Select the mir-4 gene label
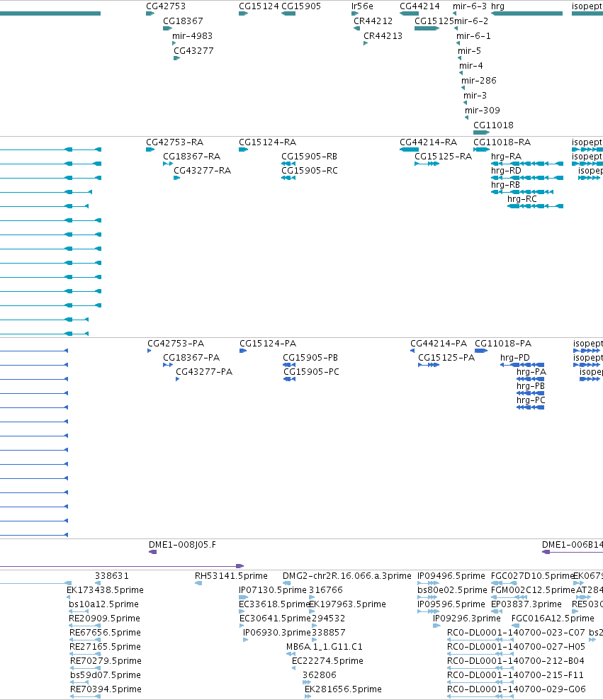This screenshot has width=603, height=700. 471,66
